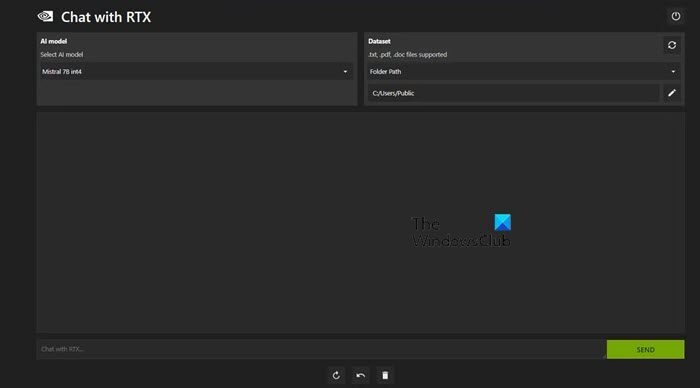Image resolution: width=700 pixels, height=388 pixels.
Task: Click the empty chat history area
Action: (360, 222)
